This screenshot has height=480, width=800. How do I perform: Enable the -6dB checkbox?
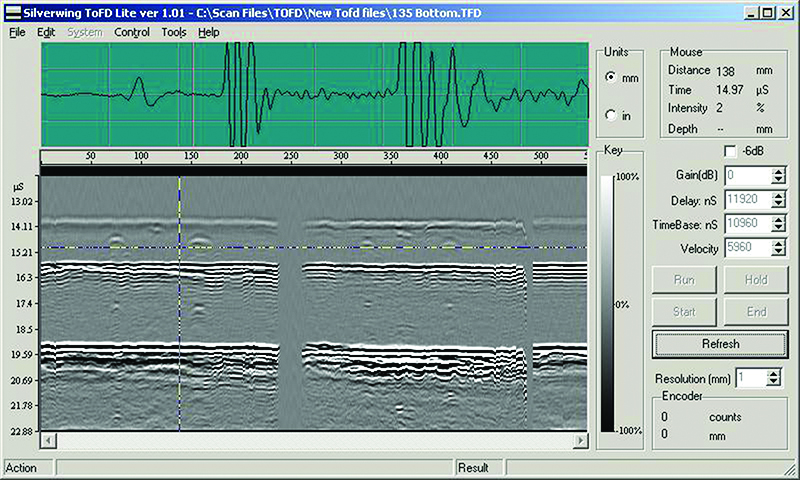[x=729, y=150]
